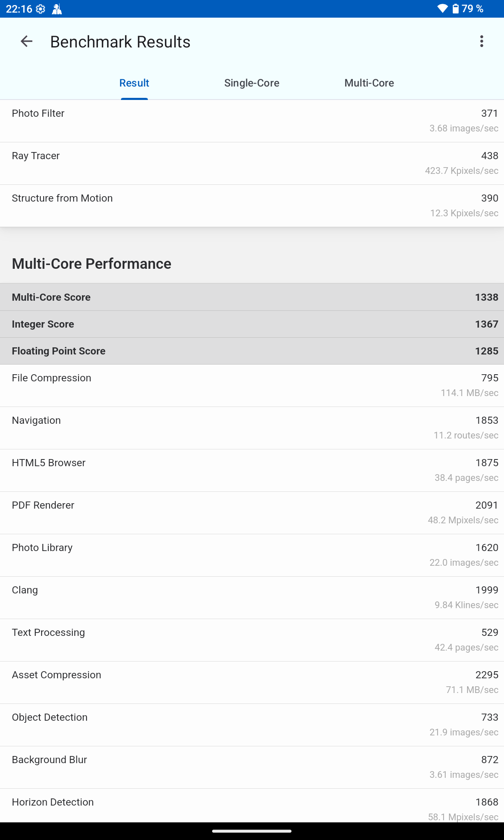Tap the HTML5 Browser result row
The width and height of the screenshot is (504, 840).
coord(252,470)
